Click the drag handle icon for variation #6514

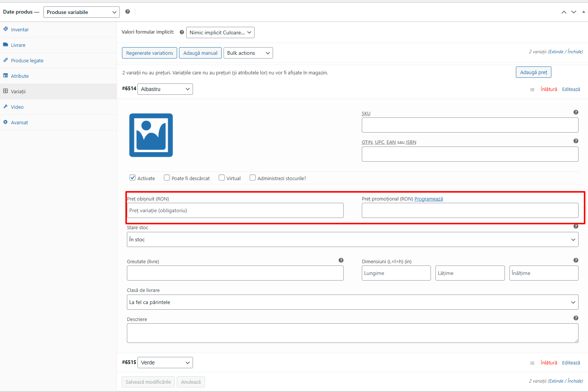[x=532, y=90]
